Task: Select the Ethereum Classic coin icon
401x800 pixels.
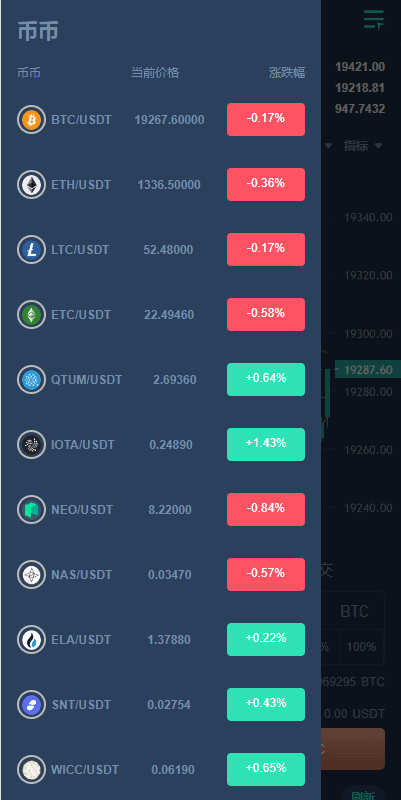Action: (31, 315)
